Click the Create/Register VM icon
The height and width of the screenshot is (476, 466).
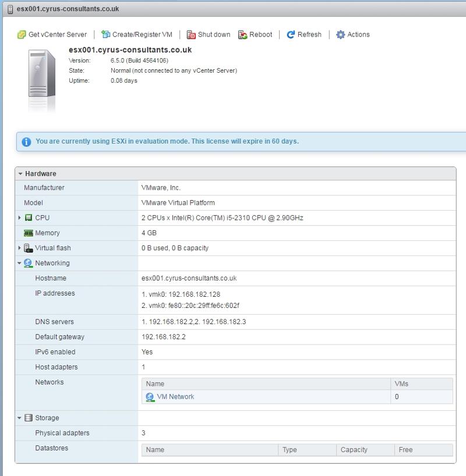tap(105, 34)
